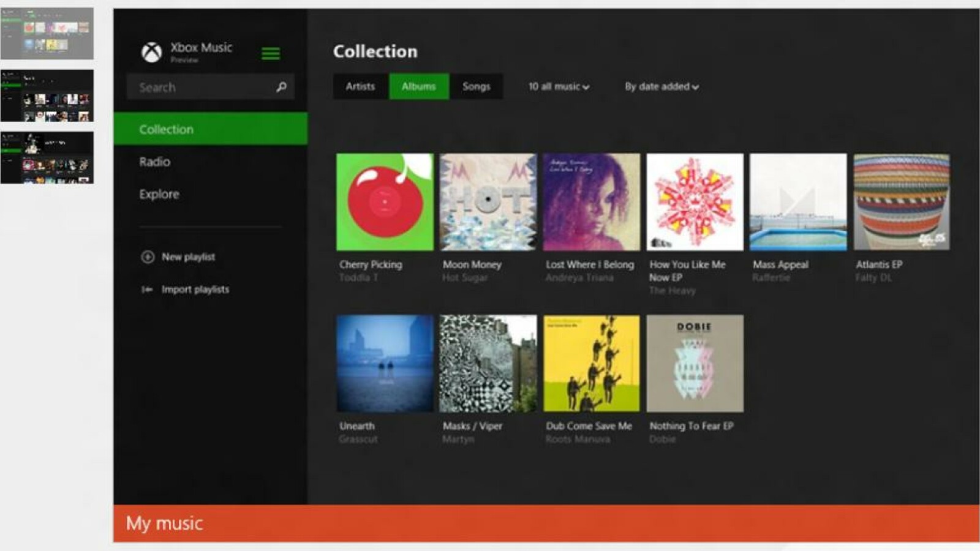The image size is (980, 551).
Task: Click the Import playlists arrow icon
Action: tap(147, 290)
